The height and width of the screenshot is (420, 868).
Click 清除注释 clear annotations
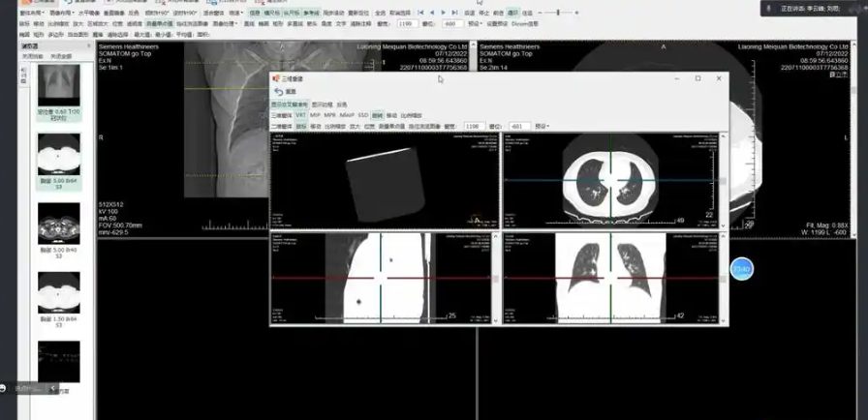pyautogui.click(x=360, y=24)
